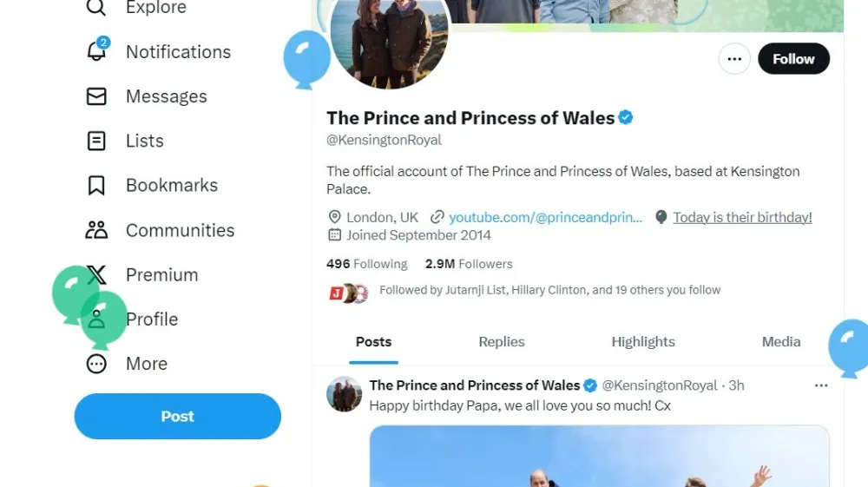Click the Communities people icon
The height and width of the screenshot is (487, 868).
point(96,230)
